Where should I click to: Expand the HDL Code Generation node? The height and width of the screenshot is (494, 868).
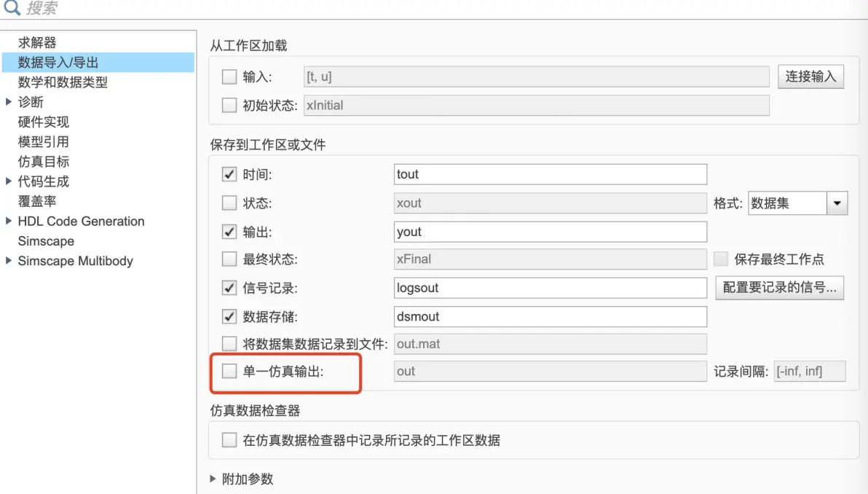click(8, 221)
